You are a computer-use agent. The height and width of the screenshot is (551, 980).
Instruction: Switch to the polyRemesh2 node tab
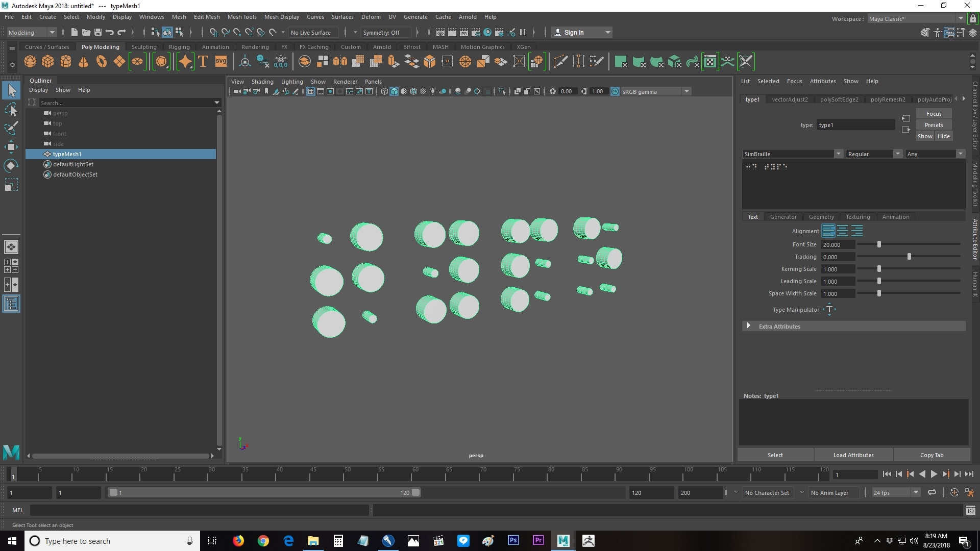coord(888,99)
